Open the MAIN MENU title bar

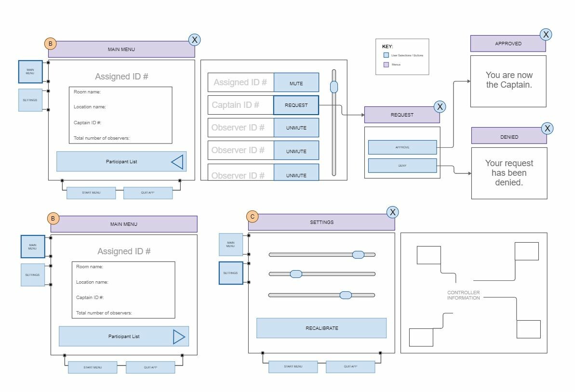point(121,49)
